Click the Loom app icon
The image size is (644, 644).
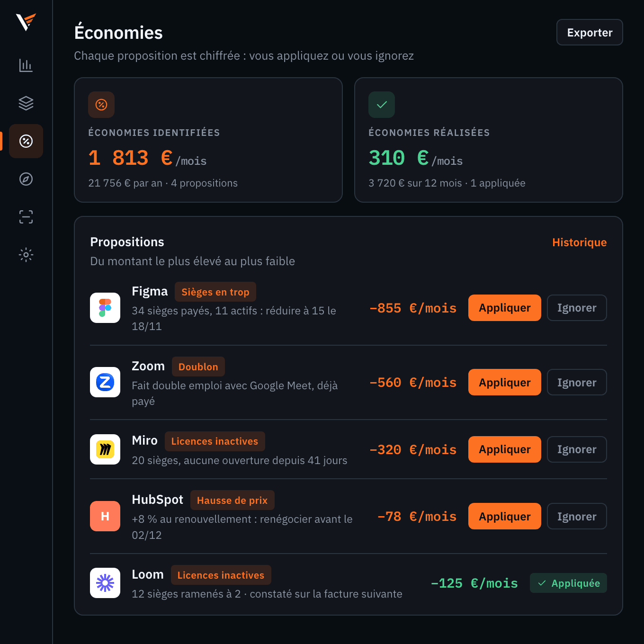click(105, 583)
